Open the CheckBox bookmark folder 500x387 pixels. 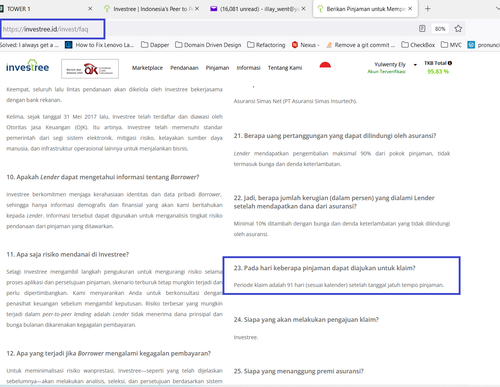418,45
